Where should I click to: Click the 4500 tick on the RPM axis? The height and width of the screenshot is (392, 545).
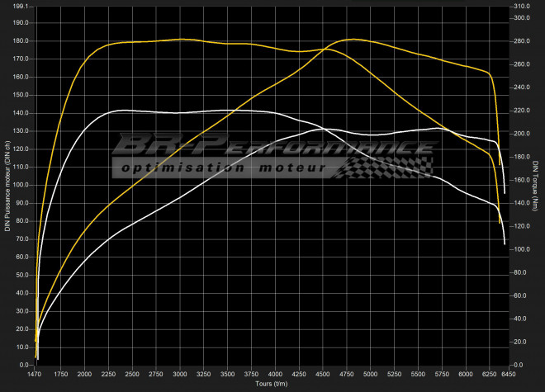point(323,374)
